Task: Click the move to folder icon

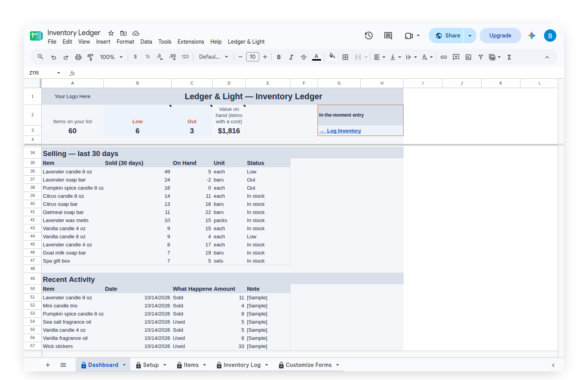Action: pos(123,33)
